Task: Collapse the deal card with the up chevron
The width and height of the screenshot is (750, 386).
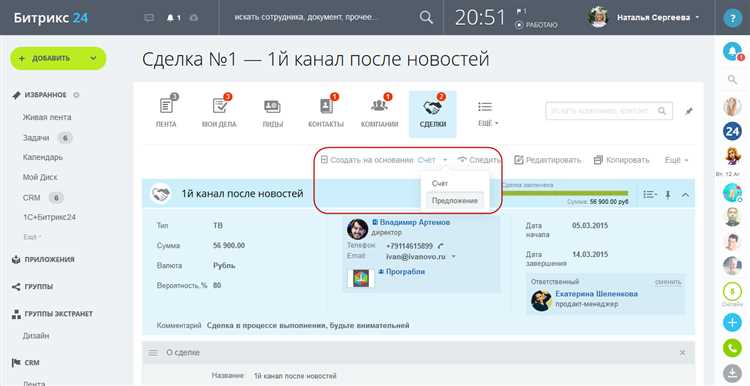Action: 685,195
